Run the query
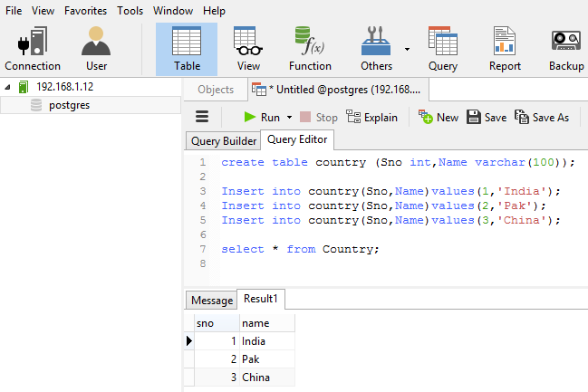Screen dimensions: 588x392 pyautogui.click(x=262, y=118)
